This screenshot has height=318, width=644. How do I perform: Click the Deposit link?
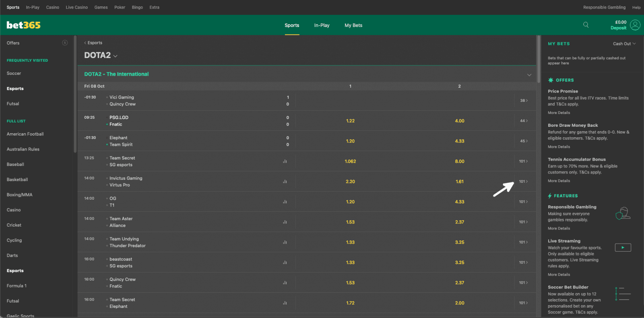click(618, 28)
